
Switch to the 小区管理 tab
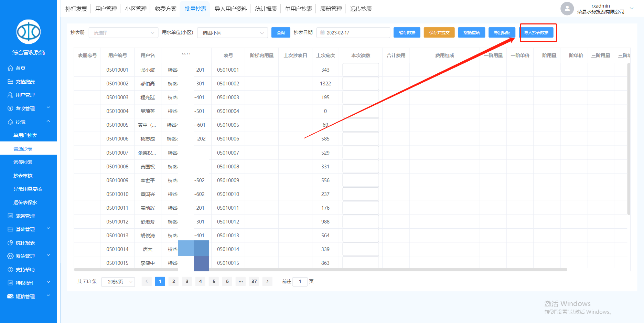coord(136,9)
